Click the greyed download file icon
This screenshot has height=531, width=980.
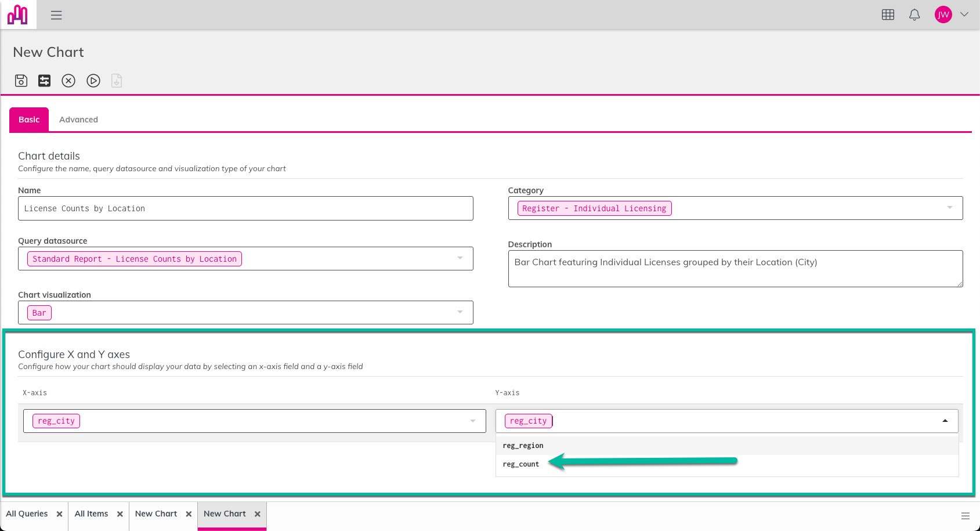coord(117,81)
